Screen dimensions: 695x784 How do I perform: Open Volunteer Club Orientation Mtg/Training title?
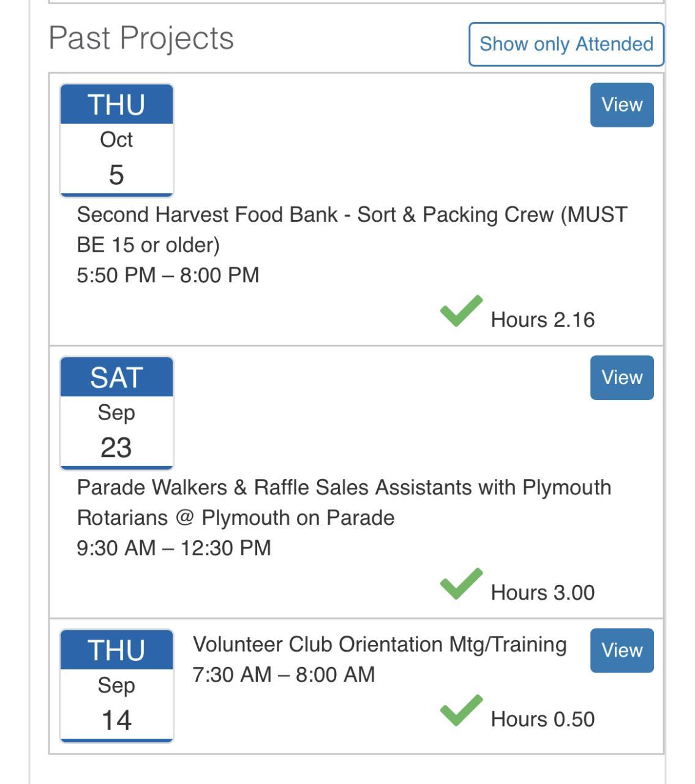click(x=380, y=644)
